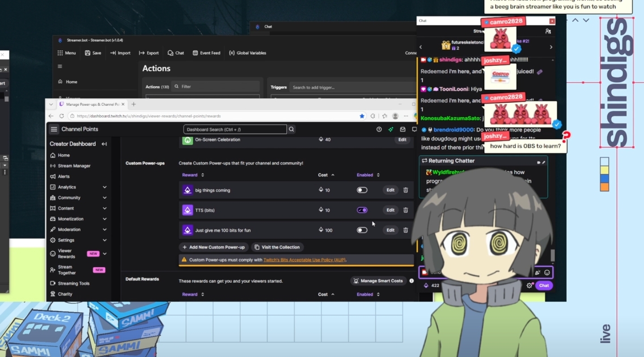Delete the 'Just give me 100 bits' power-up

tap(406, 230)
